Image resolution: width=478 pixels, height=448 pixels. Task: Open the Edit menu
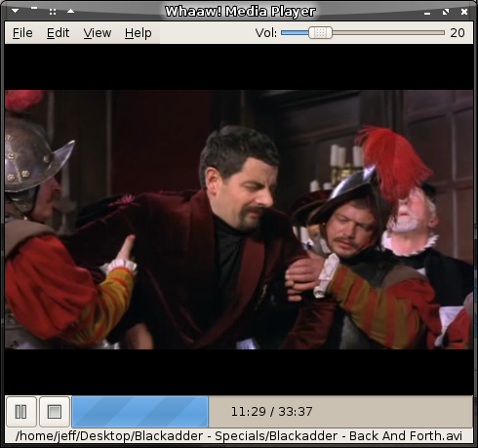coord(58,33)
